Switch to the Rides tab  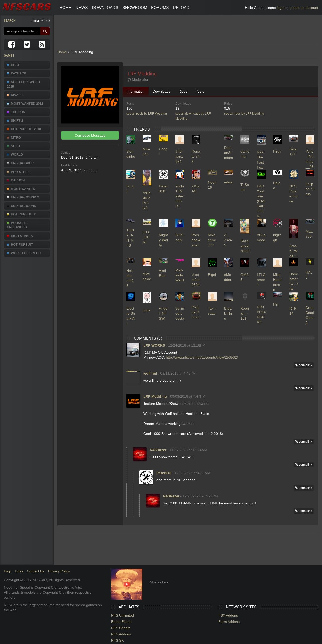click(183, 91)
